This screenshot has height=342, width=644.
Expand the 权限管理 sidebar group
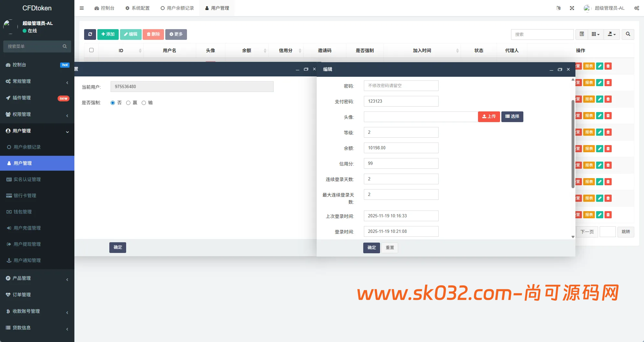[37, 114]
